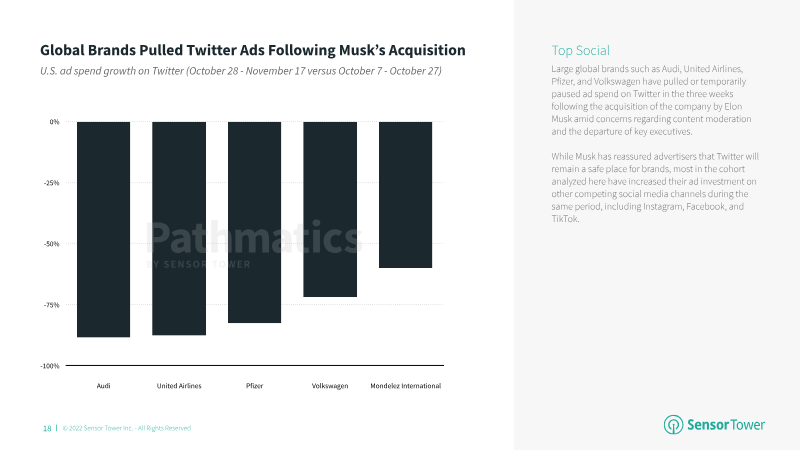Click the United Airlines axis label
The image size is (800, 450).
pos(179,386)
